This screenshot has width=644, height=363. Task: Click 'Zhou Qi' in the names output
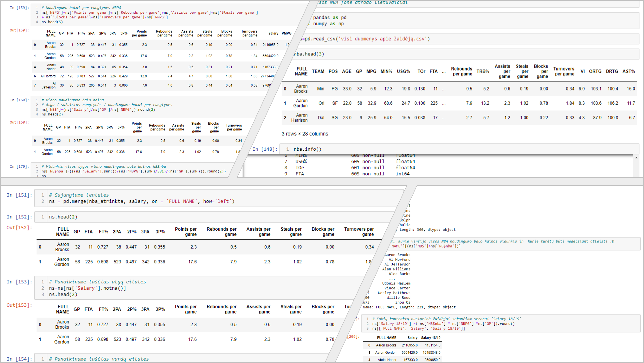click(x=403, y=302)
